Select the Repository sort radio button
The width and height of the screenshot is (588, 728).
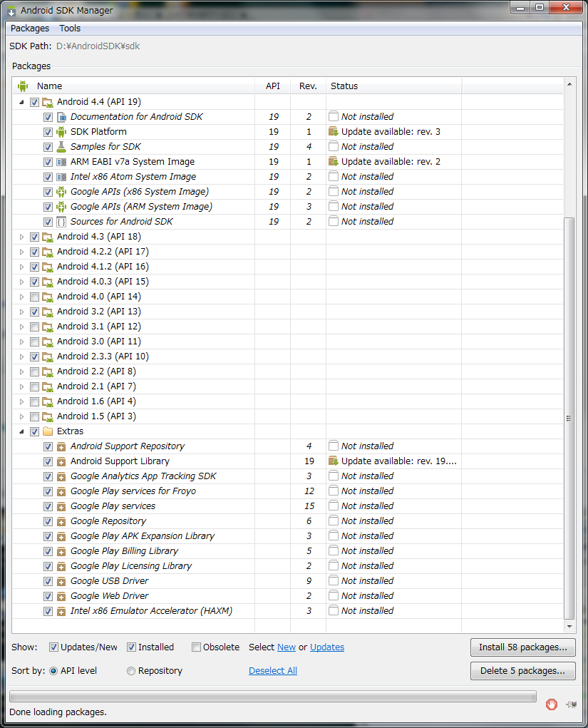click(131, 671)
